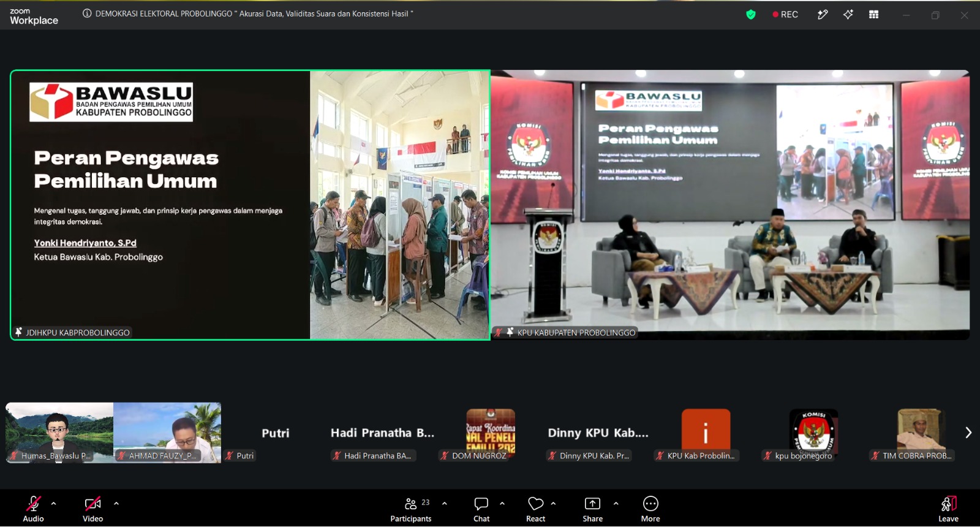
Task: Click the muted mic icon next to DOM NUGROZ
Action: click(x=445, y=455)
